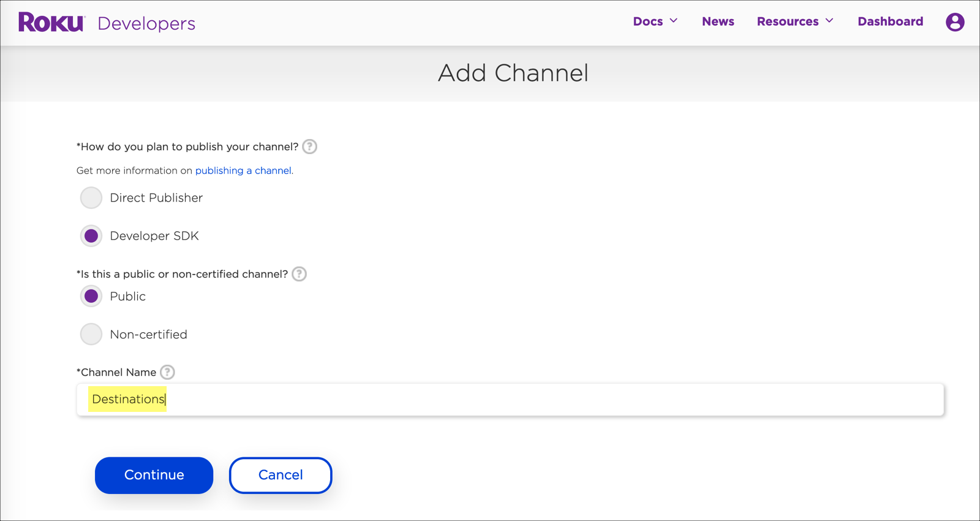Click the Cancel button

pyautogui.click(x=281, y=475)
